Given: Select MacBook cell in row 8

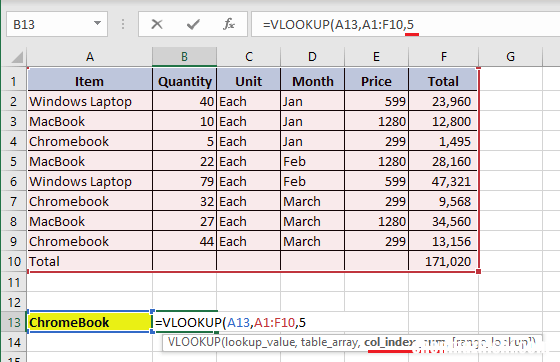Looking at the screenshot, I should click(x=90, y=221).
